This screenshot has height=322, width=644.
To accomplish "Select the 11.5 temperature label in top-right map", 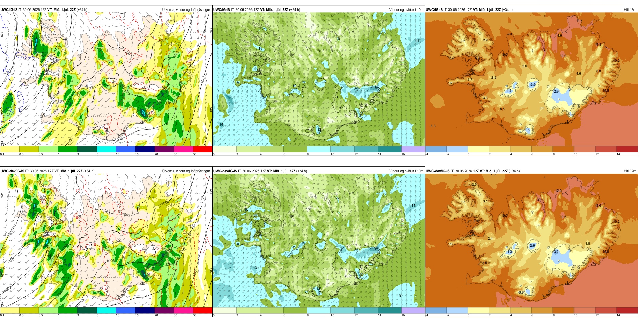I will tap(579, 21).
